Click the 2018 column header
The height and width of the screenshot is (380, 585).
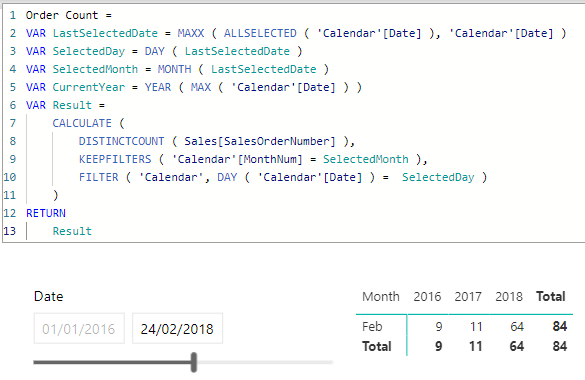coord(509,296)
